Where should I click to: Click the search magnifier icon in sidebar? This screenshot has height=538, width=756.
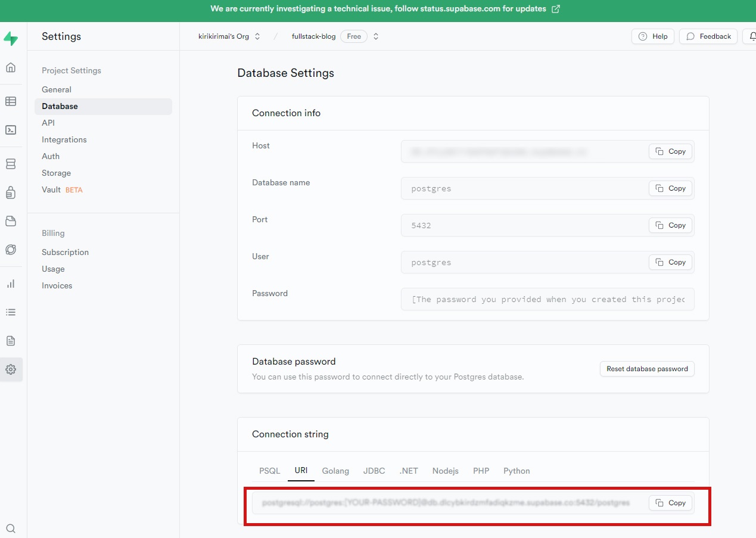coord(11,528)
